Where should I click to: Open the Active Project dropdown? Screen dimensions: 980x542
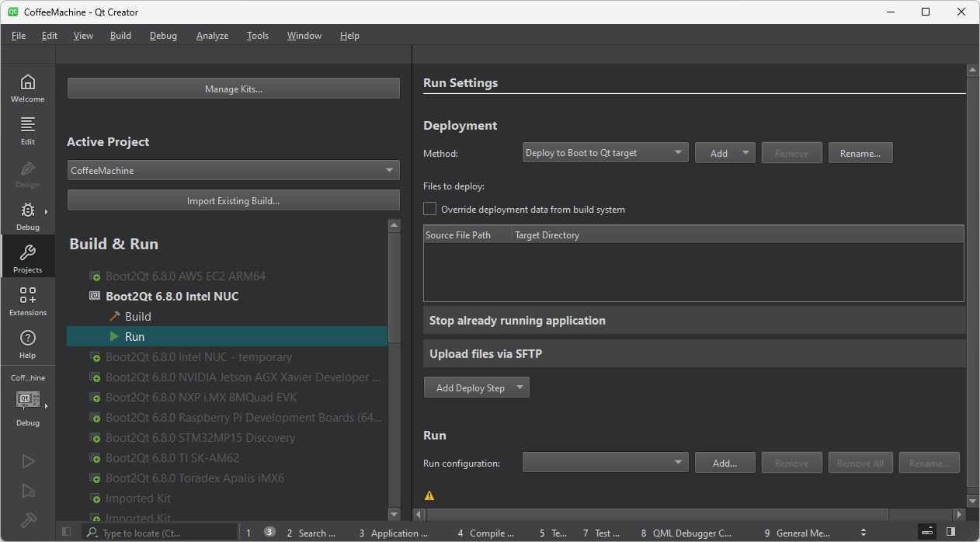click(233, 170)
